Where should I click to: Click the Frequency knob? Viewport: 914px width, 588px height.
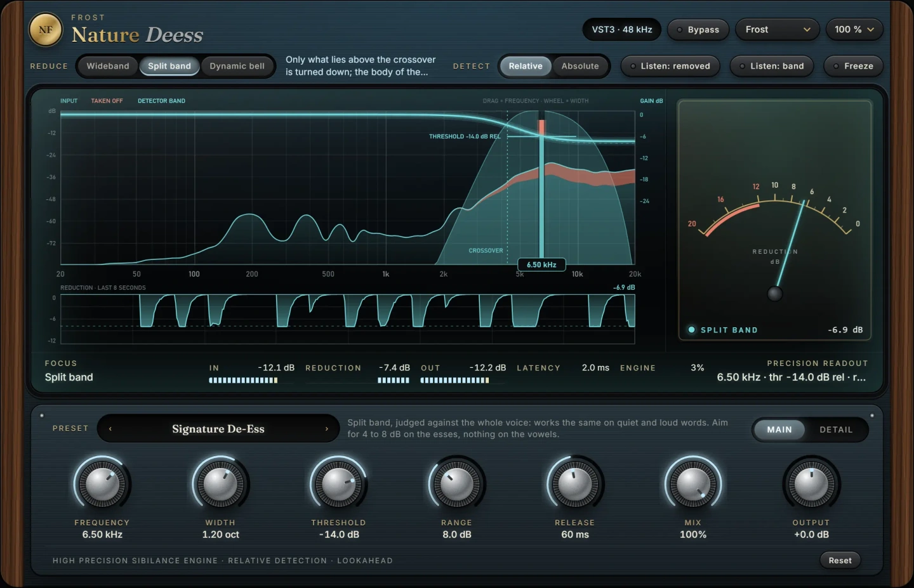102,485
